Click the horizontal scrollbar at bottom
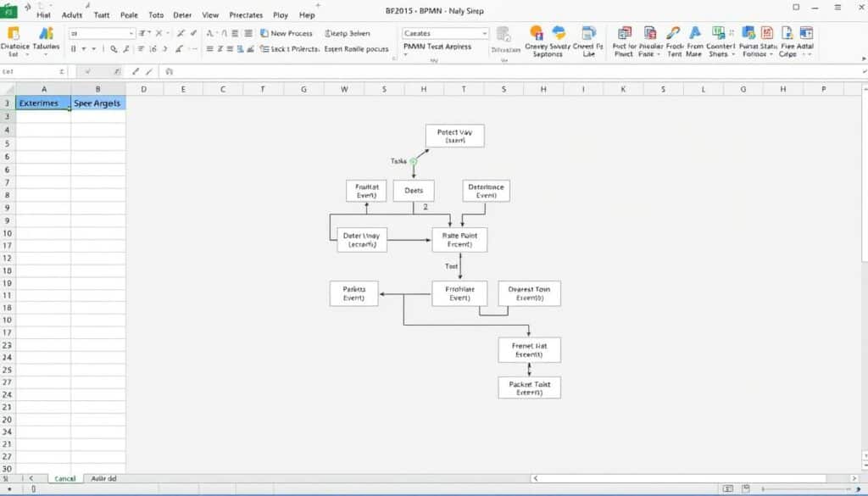 coord(684,478)
